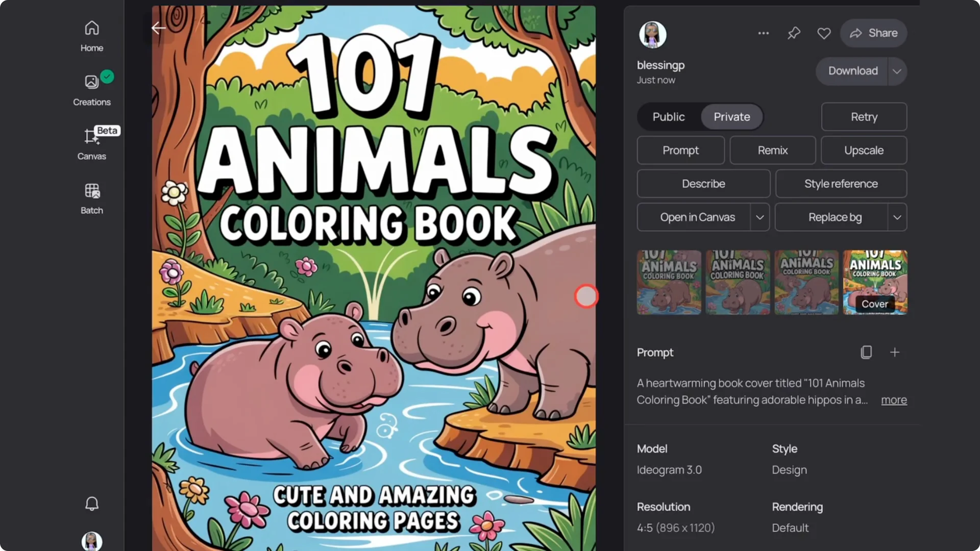This screenshot has width=980, height=551.
Task: Click the Share button
Action: 873,33
